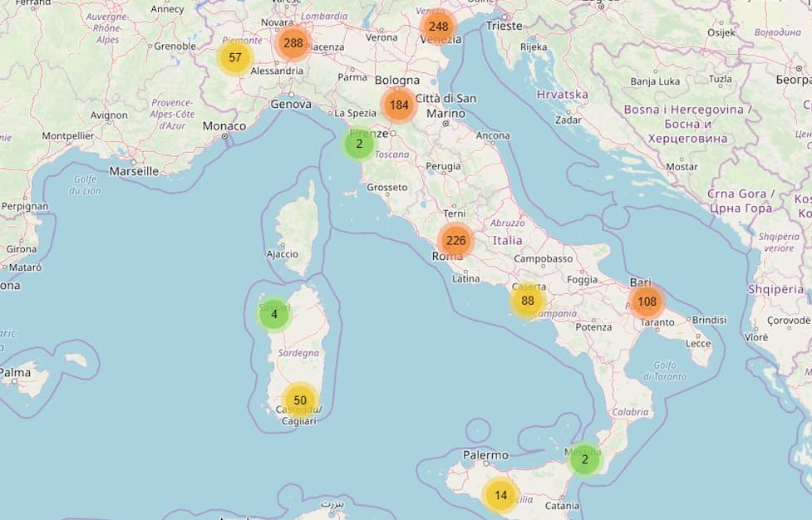This screenshot has height=520, width=812.
Task: Expand the yellow 14 cluster in Sicily
Action: pyautogui.click(x=500, y=496)
